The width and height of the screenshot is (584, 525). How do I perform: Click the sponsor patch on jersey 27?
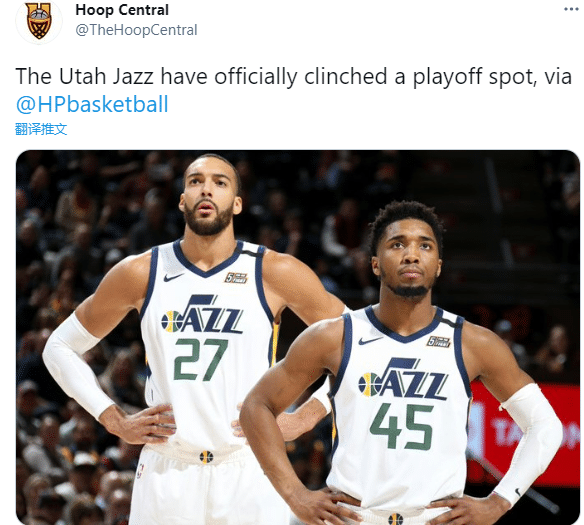point(235,278)
